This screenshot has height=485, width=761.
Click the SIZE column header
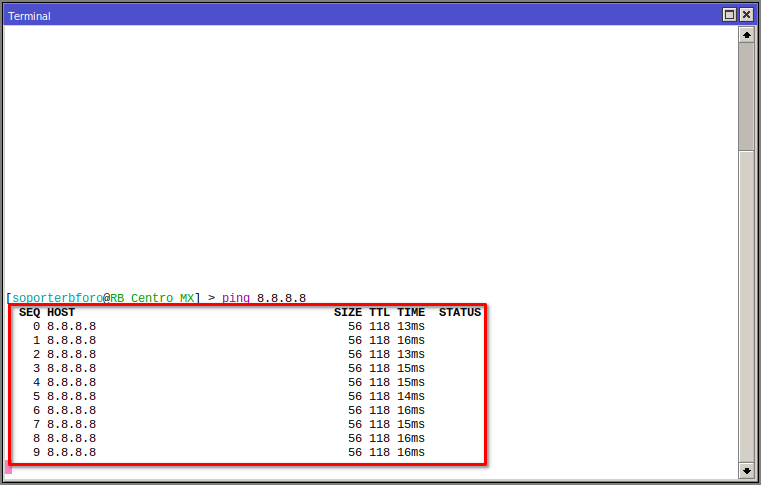tap(348, 313)
